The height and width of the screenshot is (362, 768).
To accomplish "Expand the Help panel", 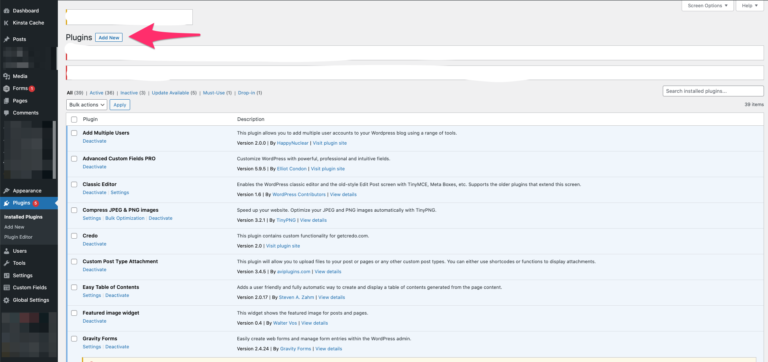I will [749, 6].
